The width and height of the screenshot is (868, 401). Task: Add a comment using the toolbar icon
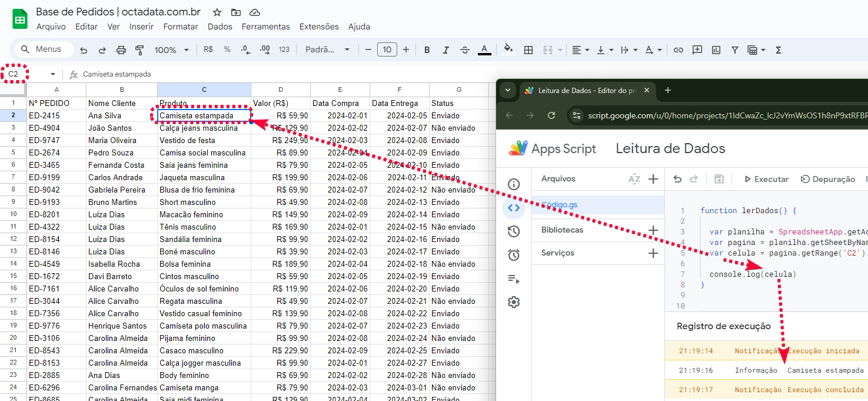697,50
